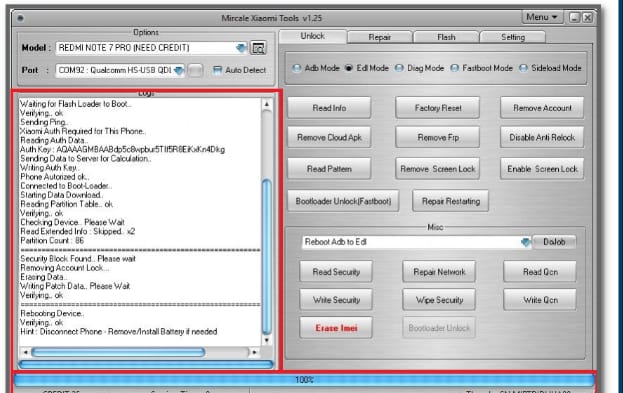Click Remove Cloud Apk button
Image resolution: width=623 pixels, height=393 pixels.
[329, 137]
